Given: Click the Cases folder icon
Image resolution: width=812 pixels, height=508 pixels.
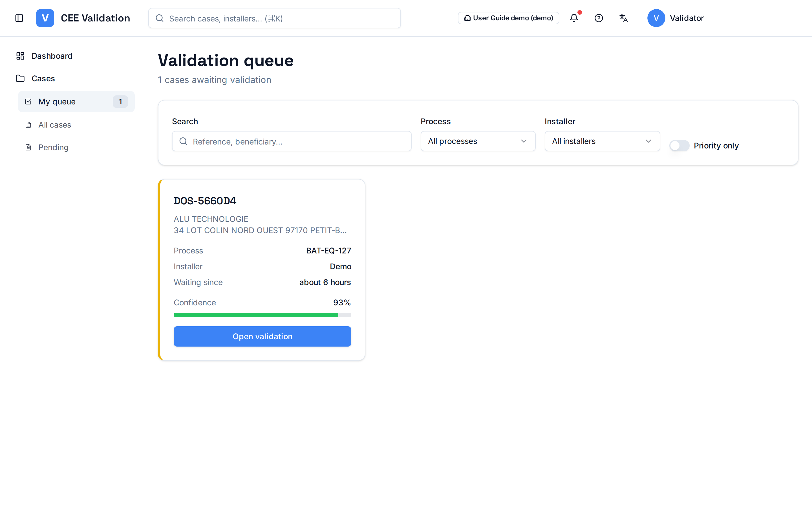Looking at the screenshot, I should pos(20,78).
